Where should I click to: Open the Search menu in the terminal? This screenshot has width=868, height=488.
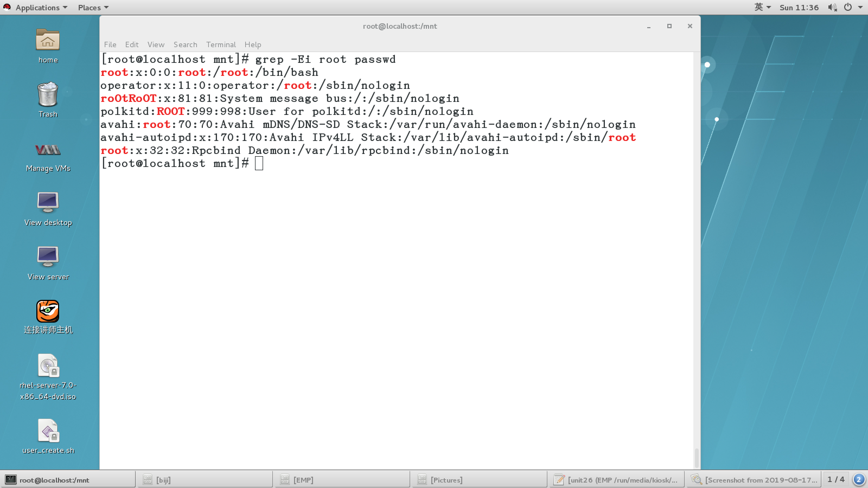click(x=185, y=44)
